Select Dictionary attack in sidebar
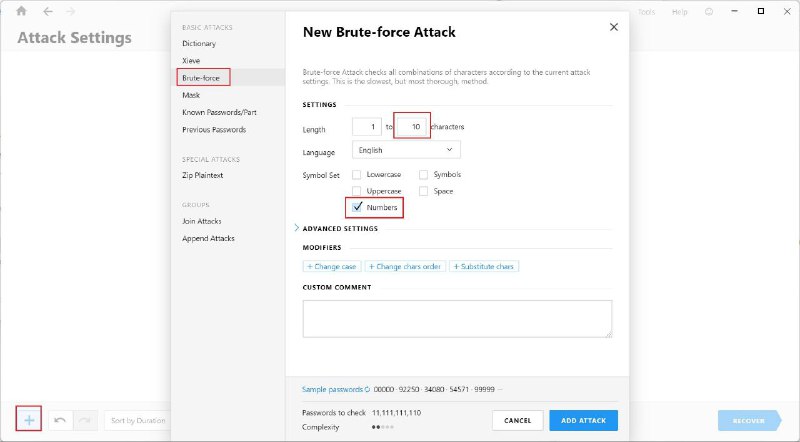Viewport: 800px width, 442px height. click(198, 43)
